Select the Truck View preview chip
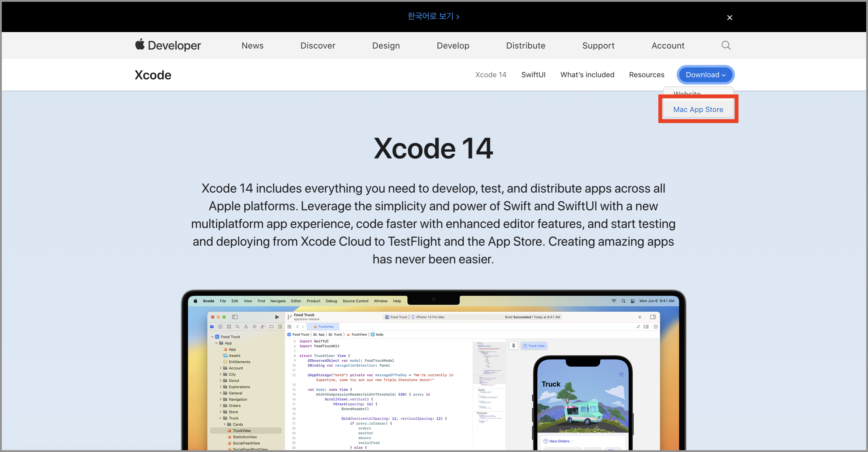This screenshot has width=868, height=452. pyautogui.click(x=534, y=346)
